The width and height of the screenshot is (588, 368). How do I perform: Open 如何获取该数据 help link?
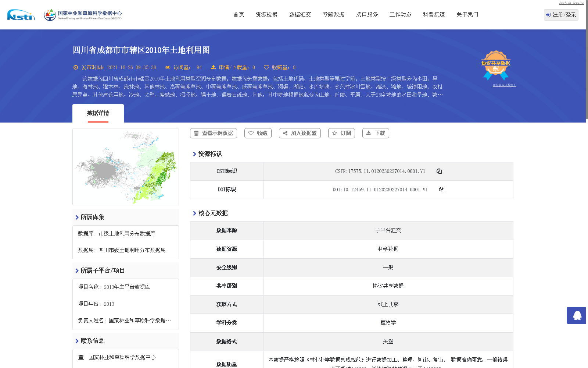point(504,85)
